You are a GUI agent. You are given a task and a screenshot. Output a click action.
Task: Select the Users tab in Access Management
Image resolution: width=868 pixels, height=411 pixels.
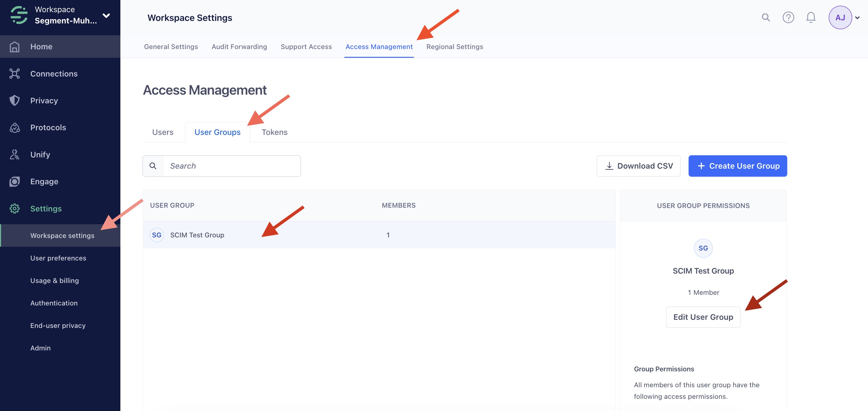tap(163, 132)
